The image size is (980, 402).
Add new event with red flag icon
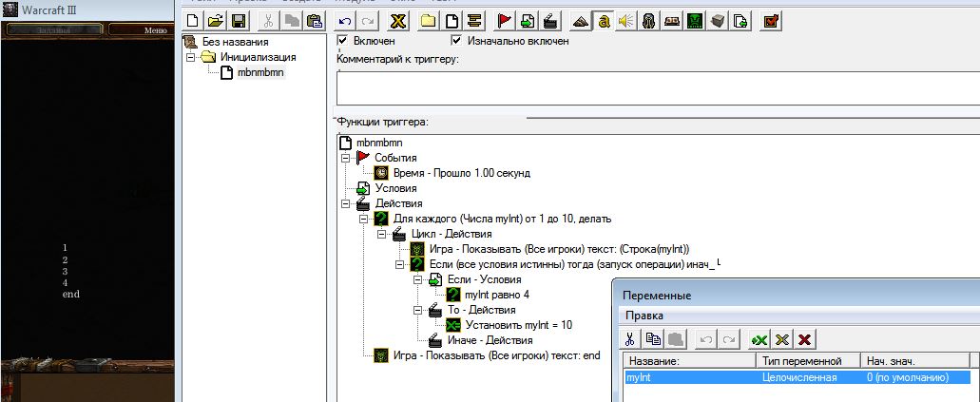coord(505,21)
